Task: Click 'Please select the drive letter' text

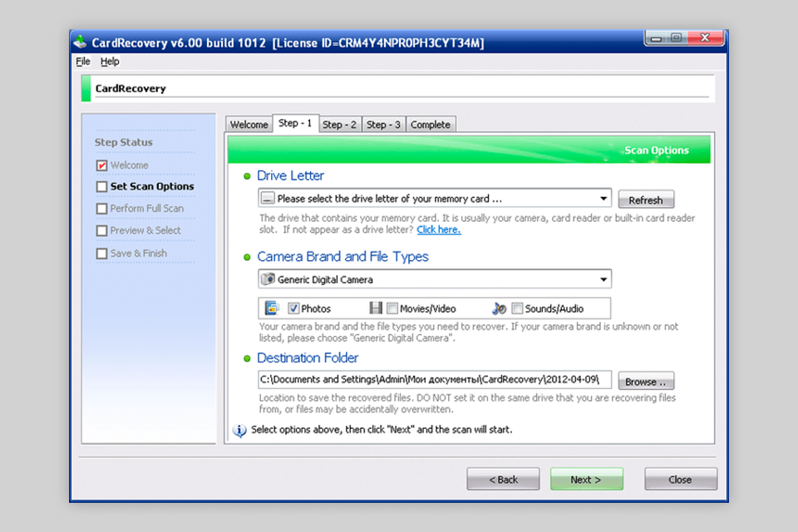Action: pos(390,199)
